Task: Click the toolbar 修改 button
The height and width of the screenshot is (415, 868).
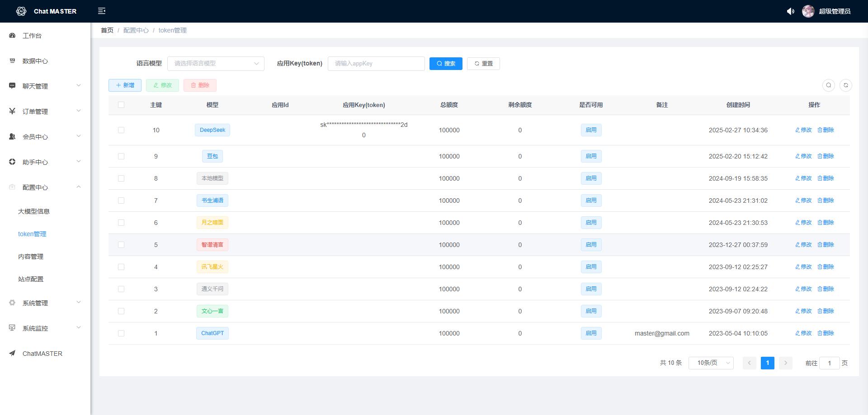Action: coord(162,85)
